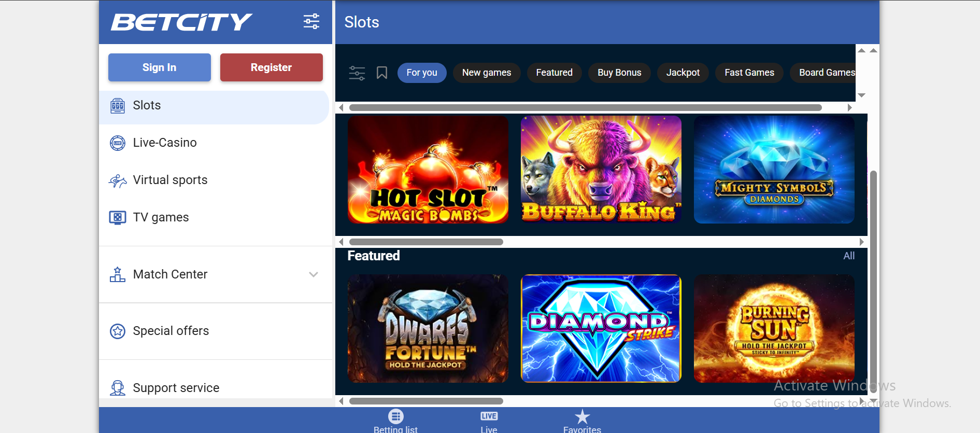This screenshot has width=980, height=433.
Task: Open the Live icon in bottom bar
Action: coord(489,416)
